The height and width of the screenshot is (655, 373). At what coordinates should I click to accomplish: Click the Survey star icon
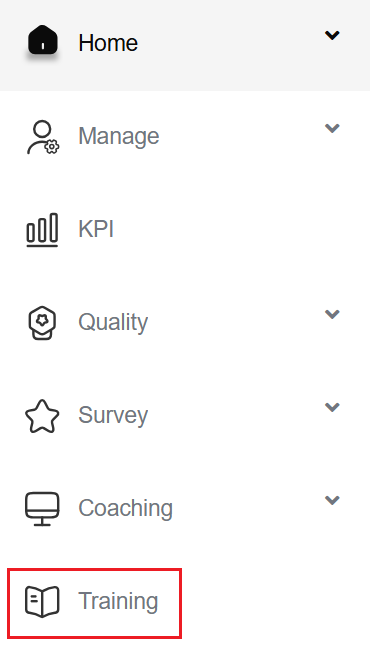pos(42,416)
